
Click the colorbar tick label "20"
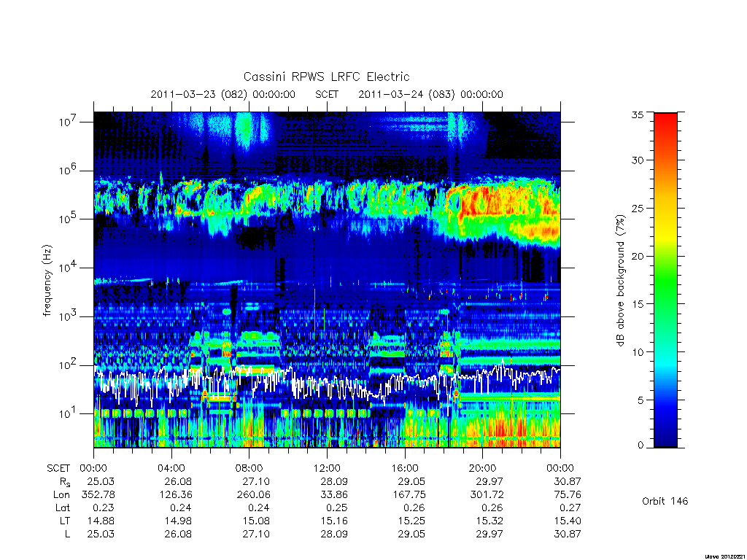pos(638,256)
